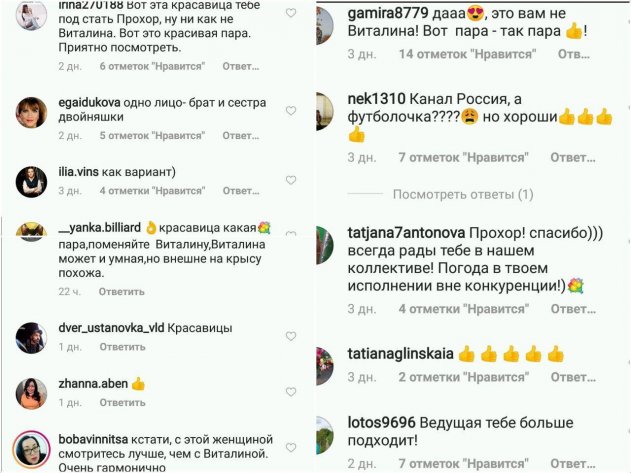Open egaidukova's profile picture
This screenshot has width=631, height=473.
tap(31, 112)
